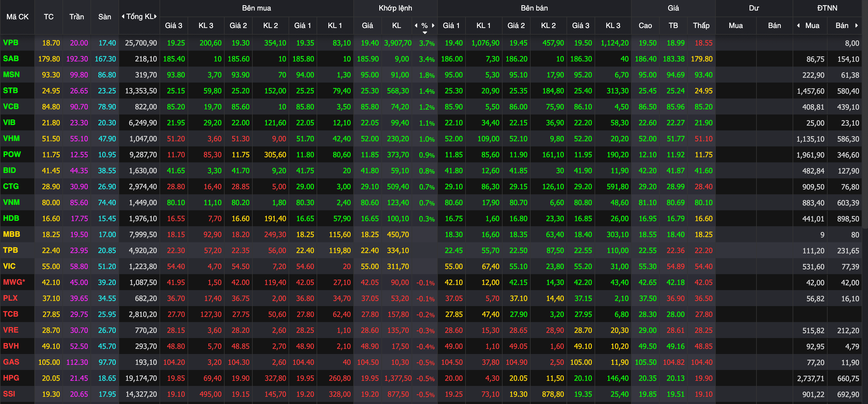Image resolution: width=868 pixels, height=404 pixels.
Task: Click the descending sort indicator under %
Action: 425,33
